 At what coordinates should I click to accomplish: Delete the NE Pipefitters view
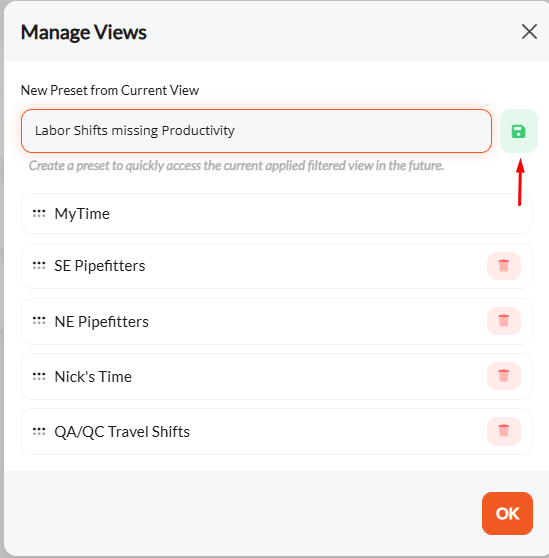tap(504, 321)
